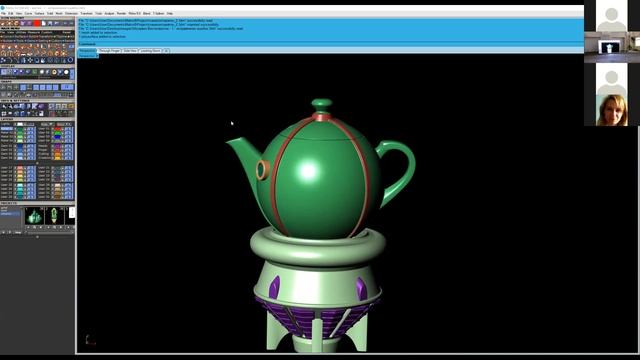This screenshot has height=360, width=640.
Task: Open the second project thumbnail with green ring
Action: [54, 216]
